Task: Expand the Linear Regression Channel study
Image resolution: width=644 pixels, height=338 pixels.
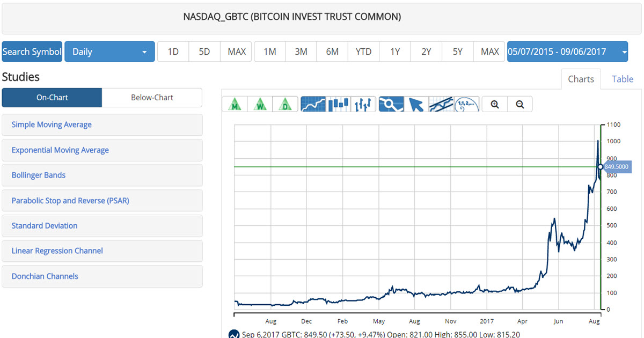Action: [x=102, y=251]
